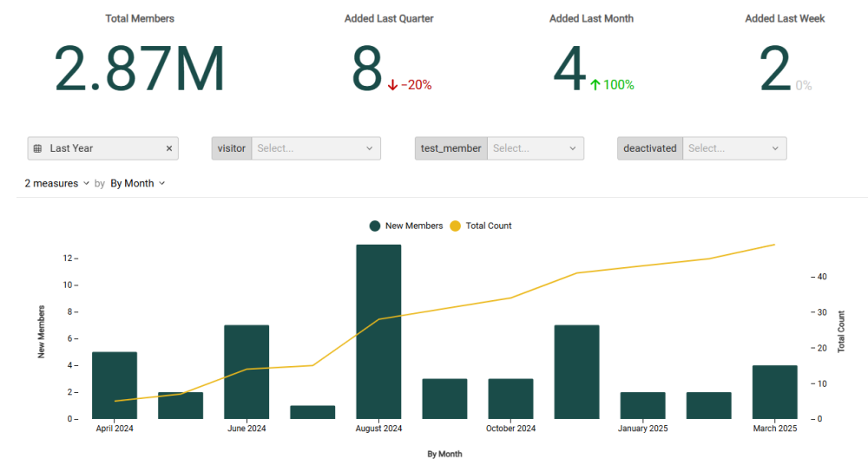The width and height of the screenshot is (868, 465).
Task: Click the Added Last Month number 4
Action: [569, 69]
